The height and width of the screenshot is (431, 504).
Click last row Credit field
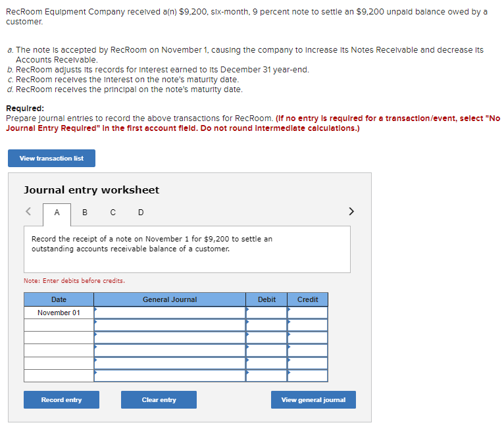(308, 376)
